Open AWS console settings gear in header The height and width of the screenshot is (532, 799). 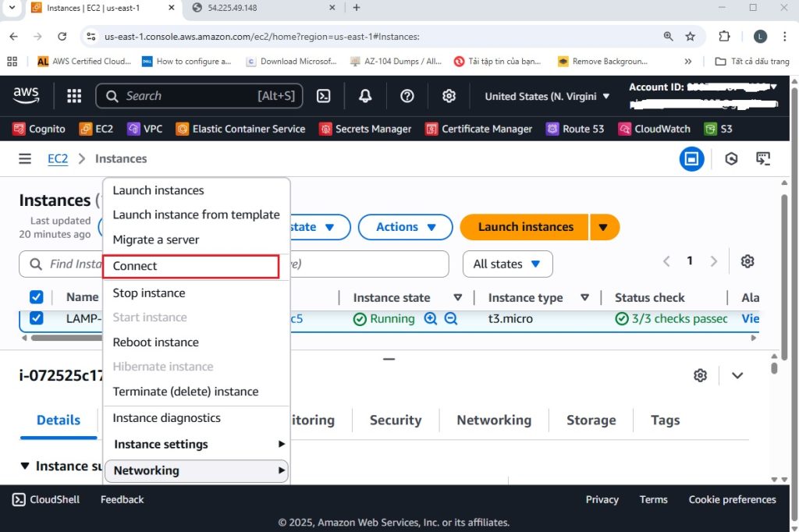tap(449, 96)
